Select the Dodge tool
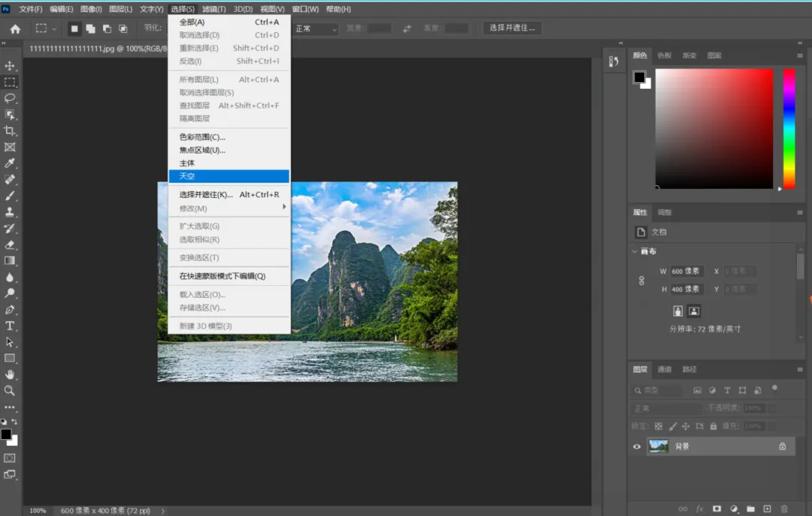812x516 pixels. pos(10,293)
